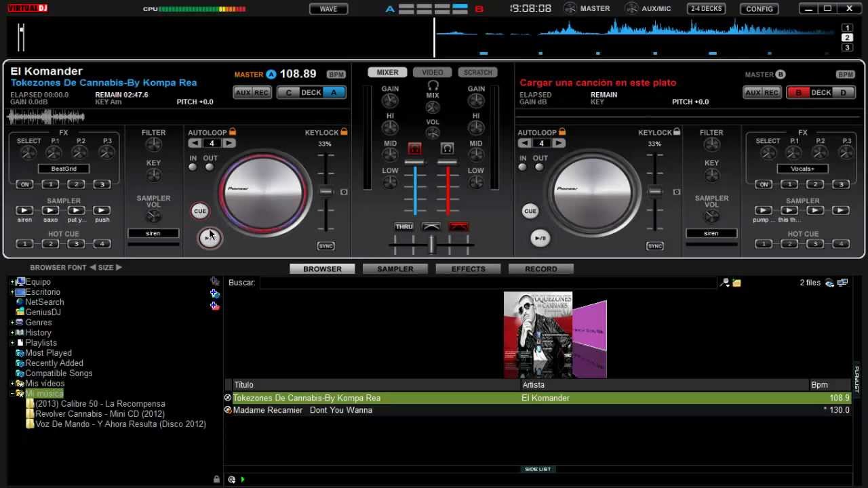Expand the Genres tree node
This screenshot has width=868, height=488.
pyautogui.click(x=12, y=323)
